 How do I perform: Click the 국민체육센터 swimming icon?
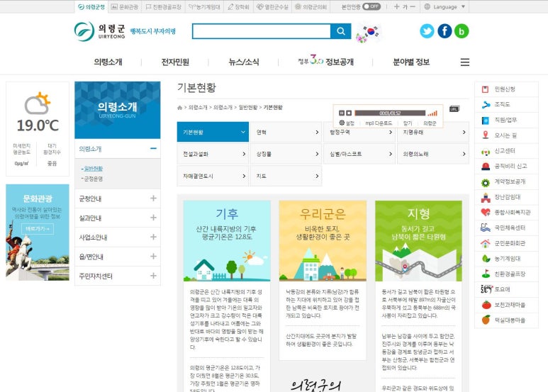tap(486, 228)
